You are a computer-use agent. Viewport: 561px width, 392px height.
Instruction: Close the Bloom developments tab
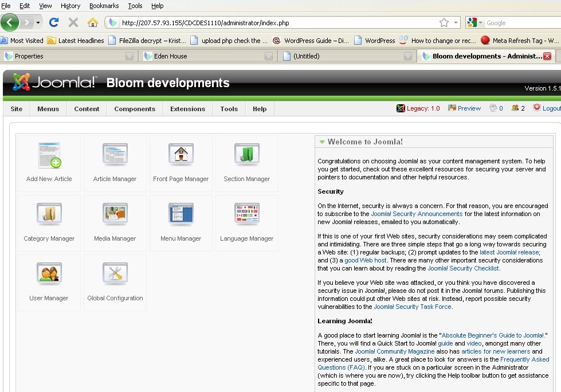(547, 56)
